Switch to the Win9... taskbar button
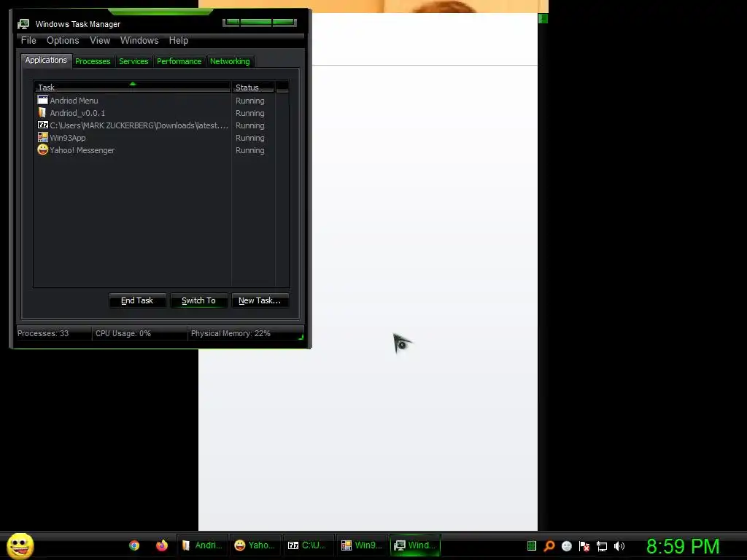Screen dimensions: 747x560 click(362, 545)
